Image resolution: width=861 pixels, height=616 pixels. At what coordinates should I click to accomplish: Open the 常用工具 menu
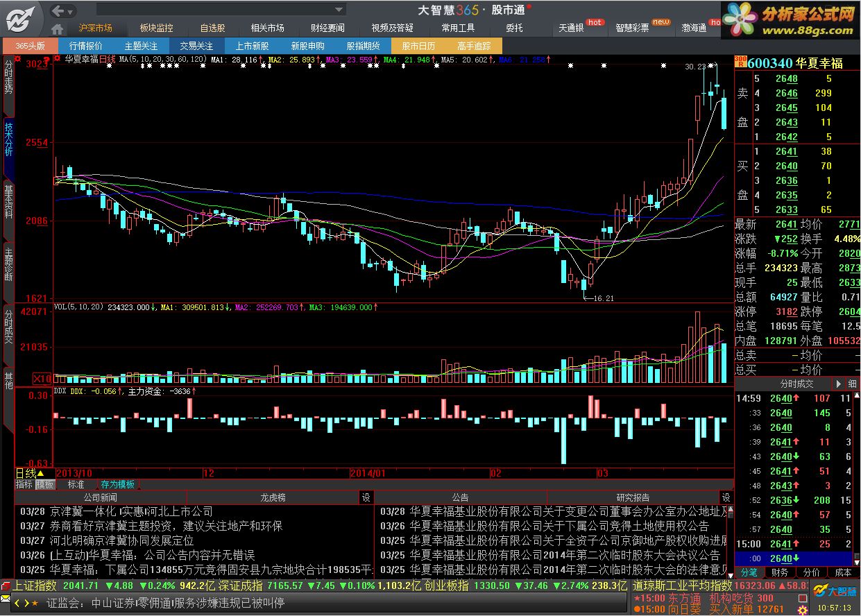click(x=458, y=28)
